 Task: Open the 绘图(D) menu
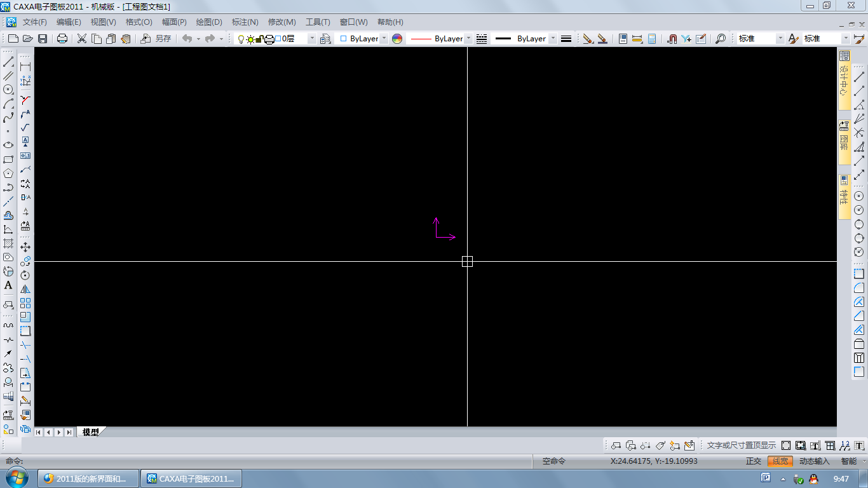tap(209, 22)
